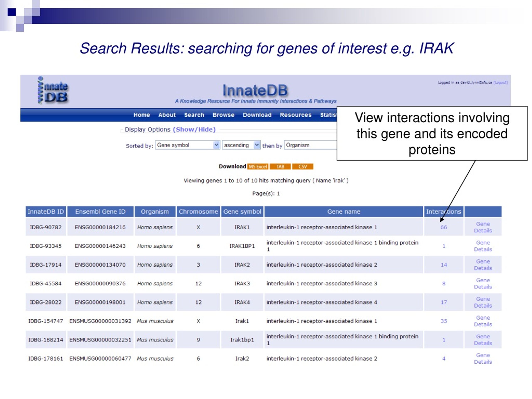Open the Resources menu item
Viewport: 532px width, 399px height.
296,115
